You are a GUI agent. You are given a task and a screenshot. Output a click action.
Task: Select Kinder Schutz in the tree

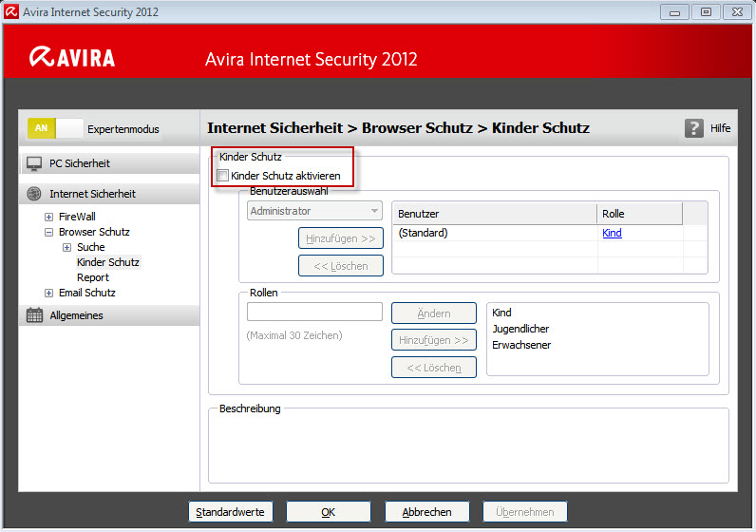(108, 262)
